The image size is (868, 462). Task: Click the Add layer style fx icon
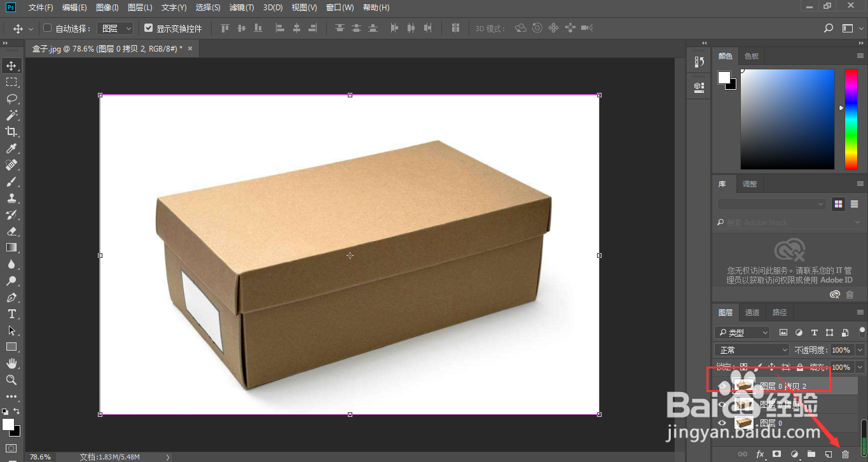pyautogui.click(x=759, y=454)
